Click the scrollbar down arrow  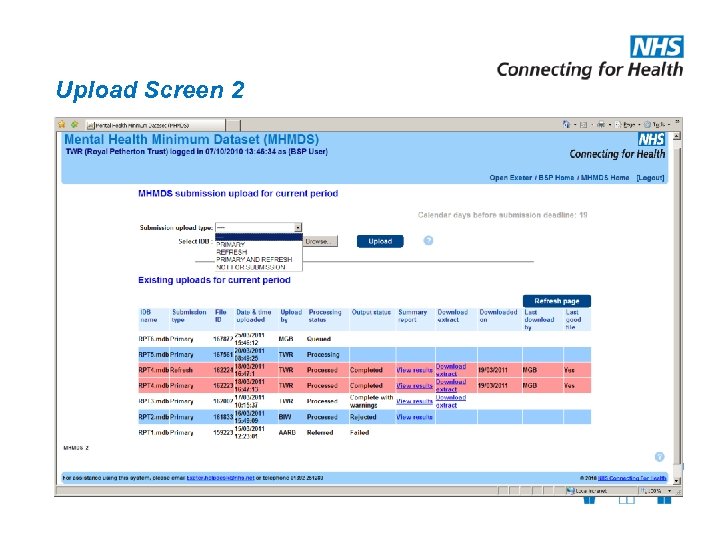click(676, 481)
